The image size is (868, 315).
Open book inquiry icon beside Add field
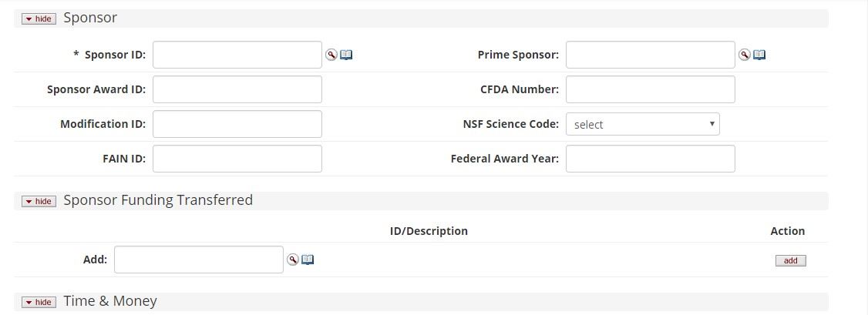(x=308, y=260)
